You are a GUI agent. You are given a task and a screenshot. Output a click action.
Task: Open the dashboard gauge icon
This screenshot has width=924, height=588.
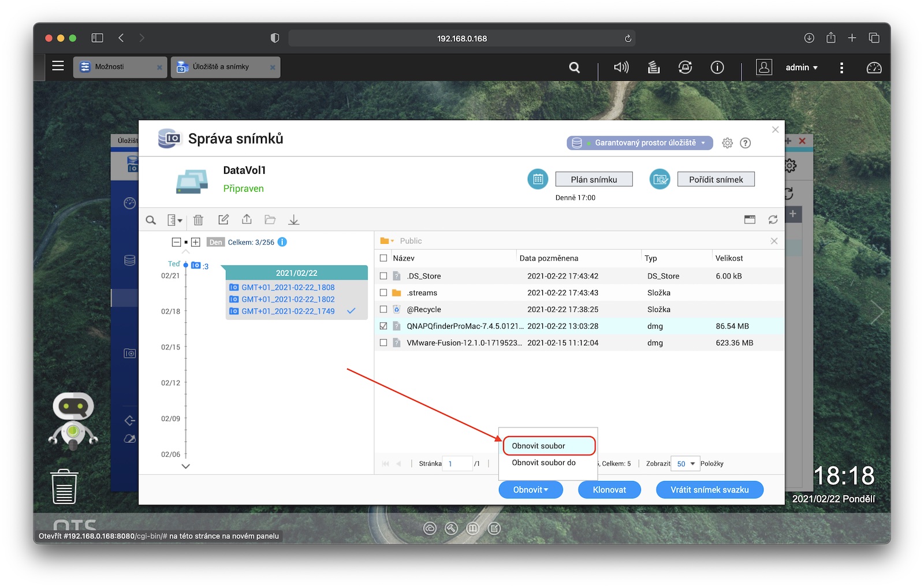pos(874,68)
